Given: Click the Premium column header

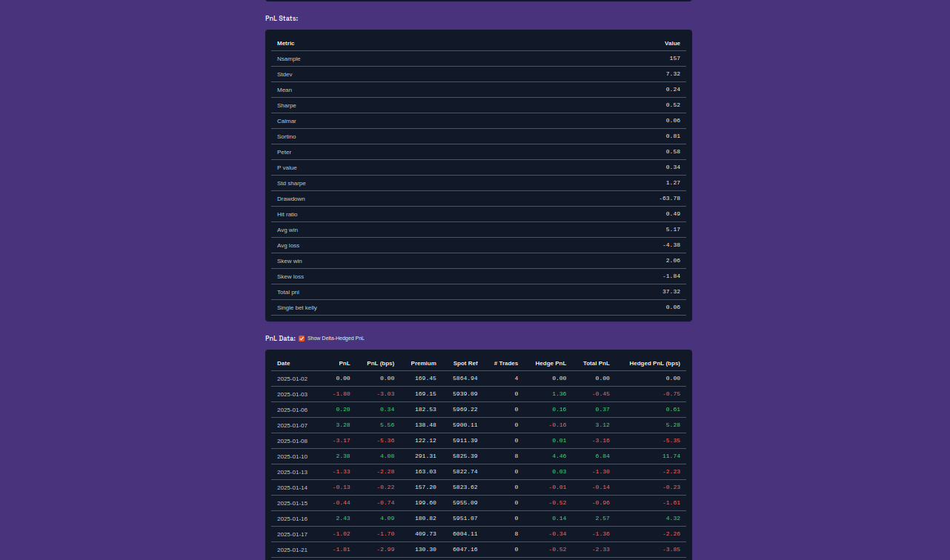Looking at the screenshot, I should (424, 363).
